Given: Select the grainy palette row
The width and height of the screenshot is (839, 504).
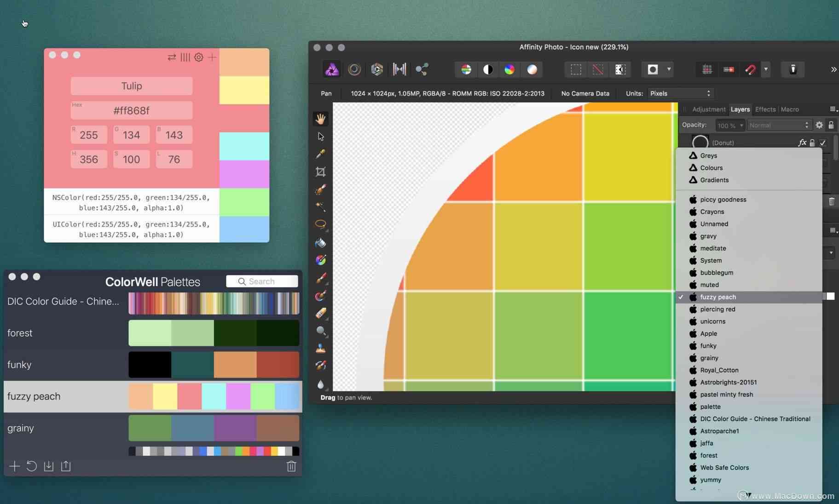Looking at the screenshot, I should click(x=153, y=428).
